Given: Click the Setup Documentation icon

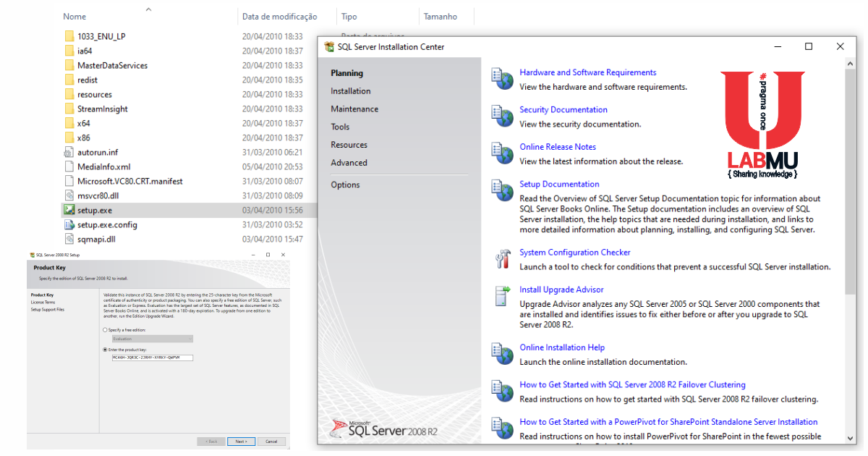Looking at the screenshot, I should point(502,190).
